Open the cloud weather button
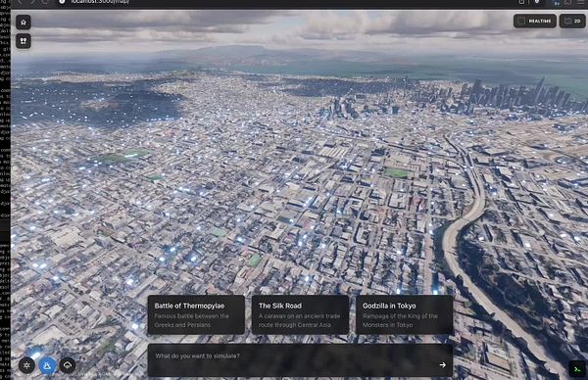Screen dimensions: 588x380 (67, 365)
